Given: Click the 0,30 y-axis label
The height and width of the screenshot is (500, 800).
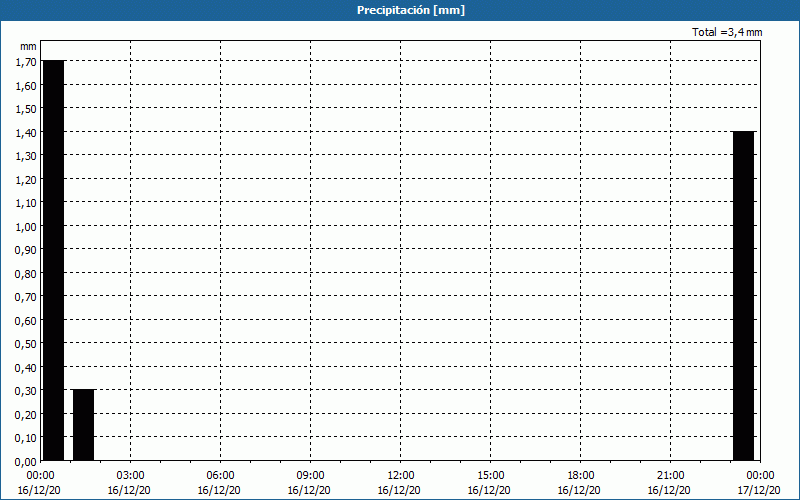Looking at the screenshot, I should [26, 392].
